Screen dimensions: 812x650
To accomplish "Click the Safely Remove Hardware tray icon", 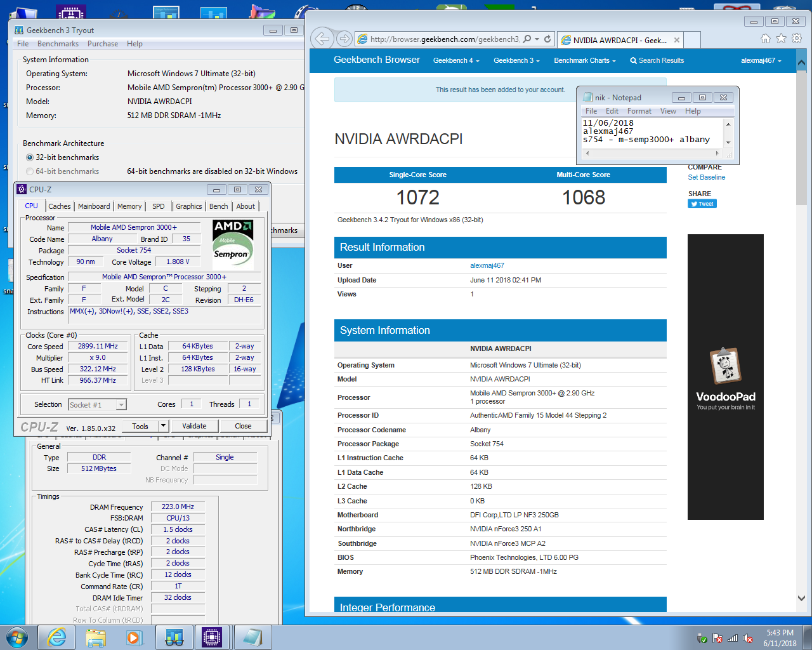I will (x=702, y=638).
